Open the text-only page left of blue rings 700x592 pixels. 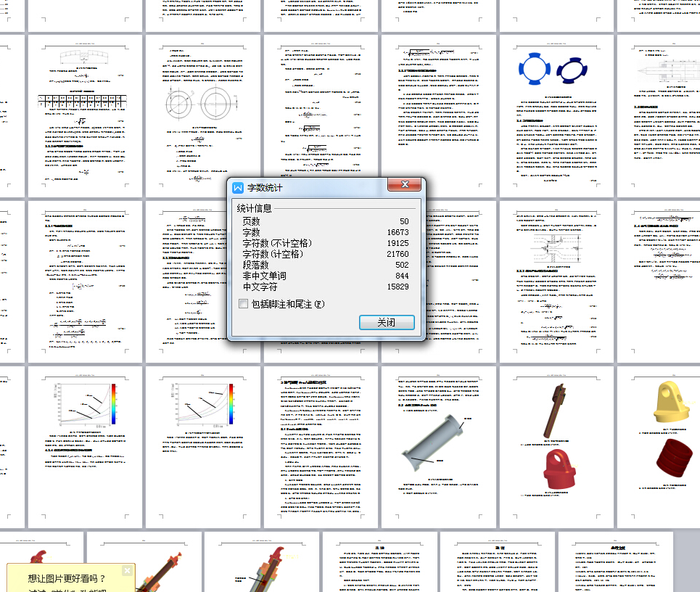tap(438, 116)
